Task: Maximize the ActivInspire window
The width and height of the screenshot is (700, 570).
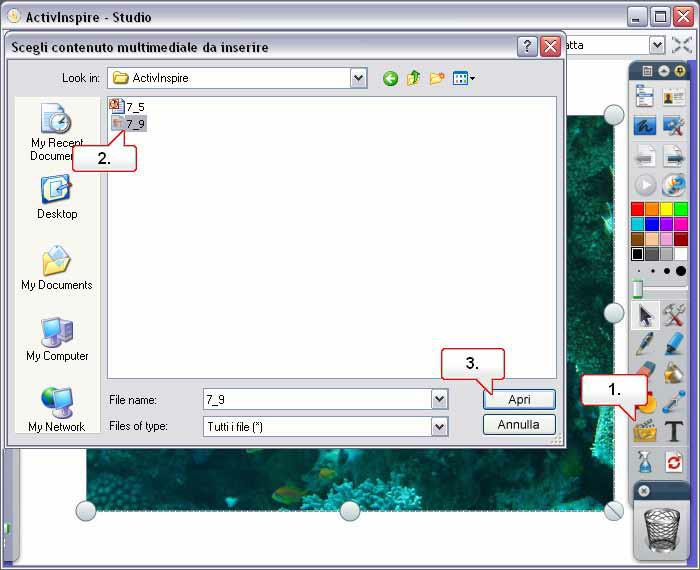Action: pos(660,17)
